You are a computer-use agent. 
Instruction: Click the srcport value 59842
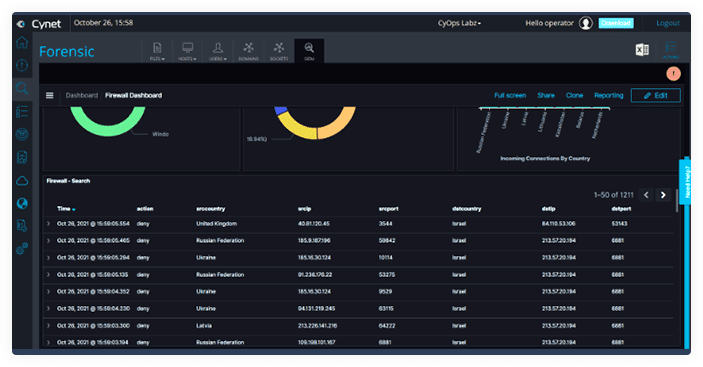coord(387,241)
